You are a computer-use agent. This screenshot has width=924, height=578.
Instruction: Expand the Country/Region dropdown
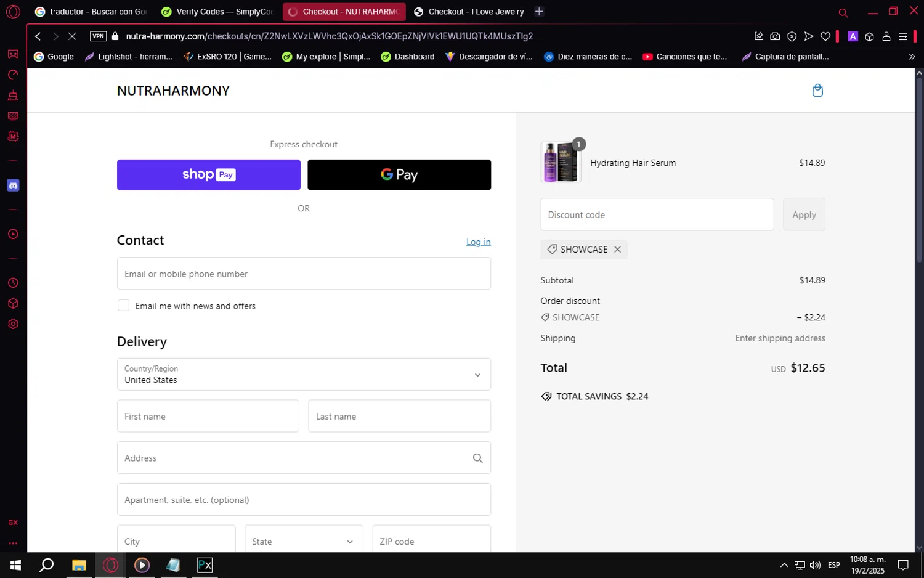point(304,374)
